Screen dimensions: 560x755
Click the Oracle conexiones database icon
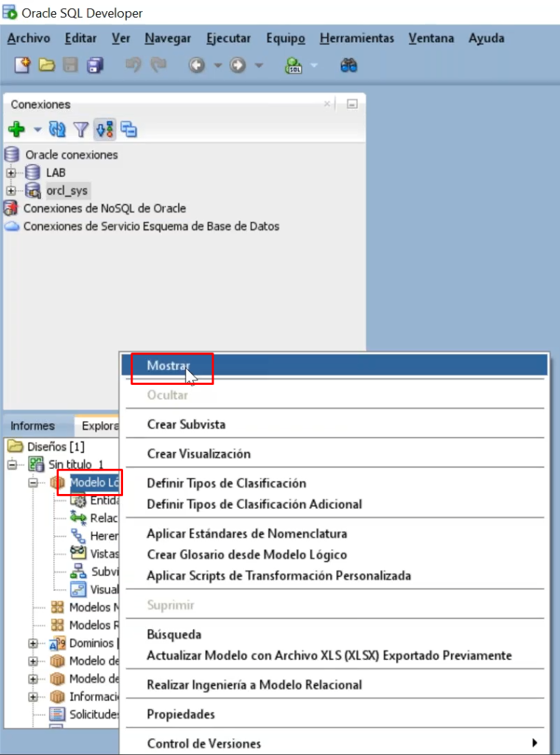[x=12, y=155]
